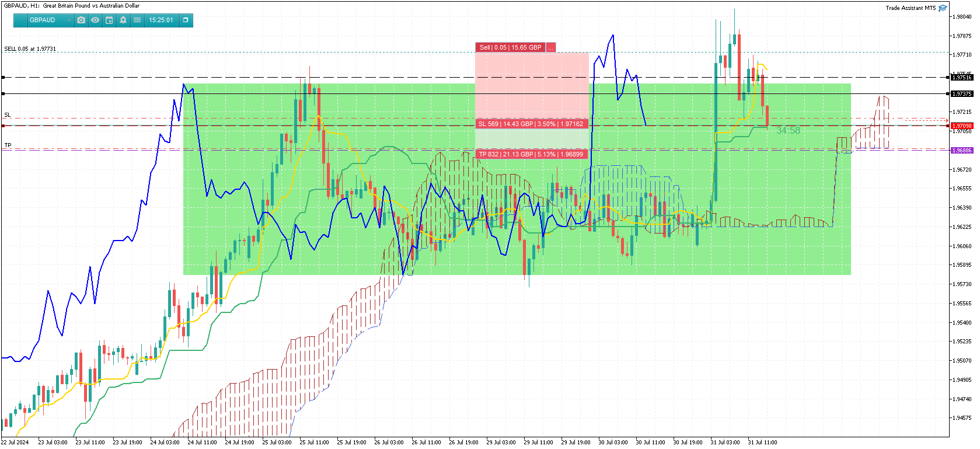This screenshot has width=980, height=449.
Task: Click the camera screenshot icon
Action: (81, 20)
